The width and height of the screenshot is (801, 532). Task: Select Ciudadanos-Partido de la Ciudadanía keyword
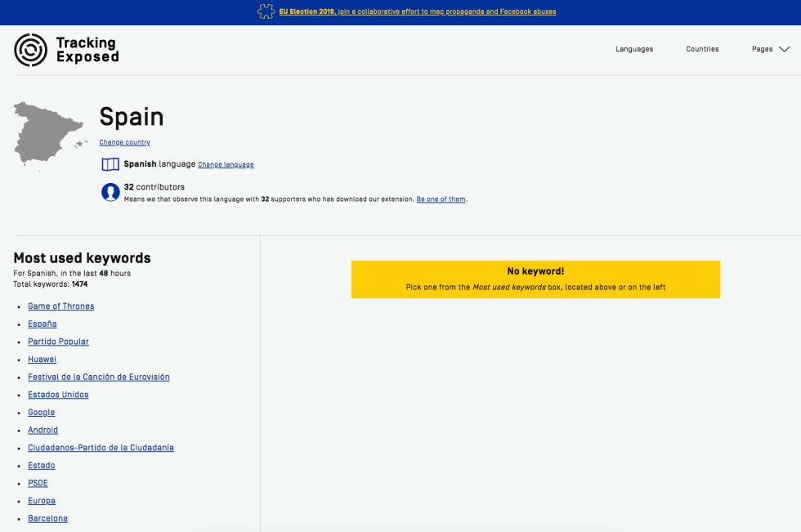coord(101,448)
